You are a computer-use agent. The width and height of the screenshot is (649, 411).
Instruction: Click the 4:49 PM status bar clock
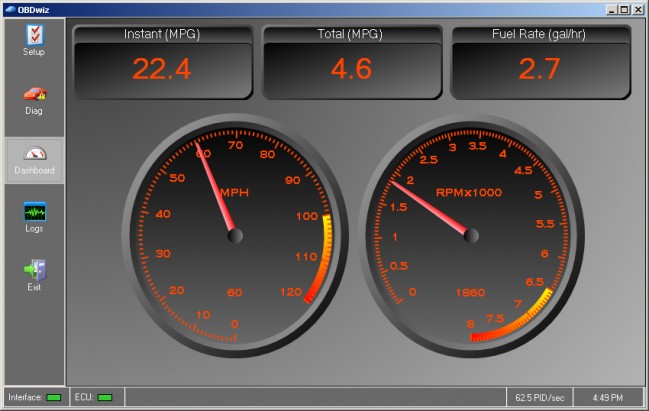(x=608, y=398)
